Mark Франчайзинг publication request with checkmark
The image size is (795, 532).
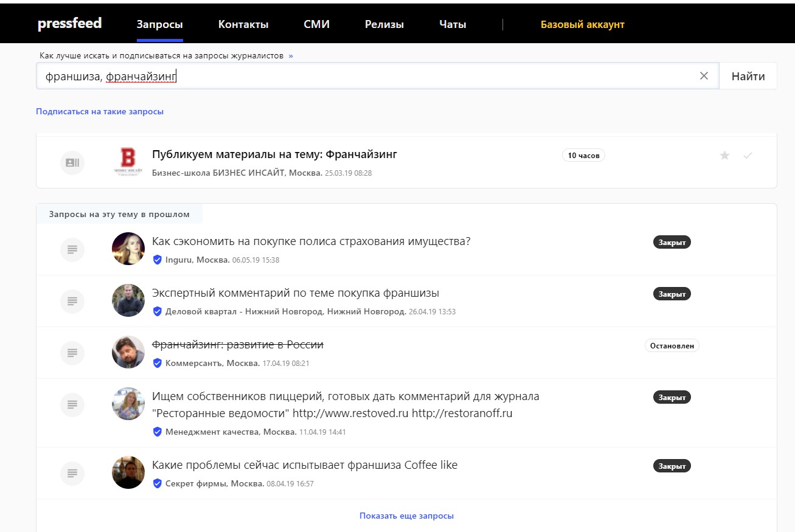(748, 156)
